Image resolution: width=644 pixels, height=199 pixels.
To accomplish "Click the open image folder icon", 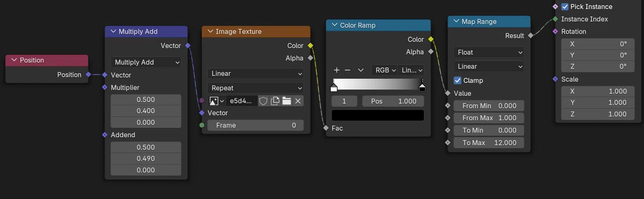I will tap(287, 101).
